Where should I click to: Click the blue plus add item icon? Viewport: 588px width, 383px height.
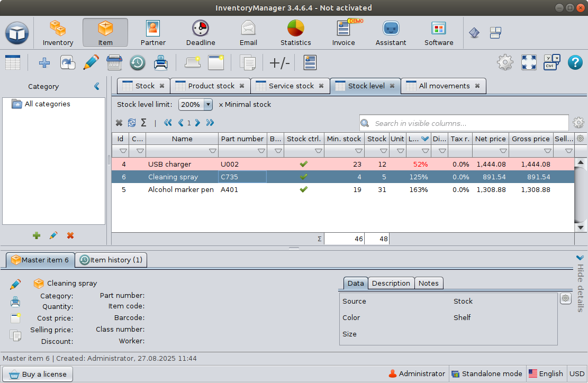tap(44, 62)
